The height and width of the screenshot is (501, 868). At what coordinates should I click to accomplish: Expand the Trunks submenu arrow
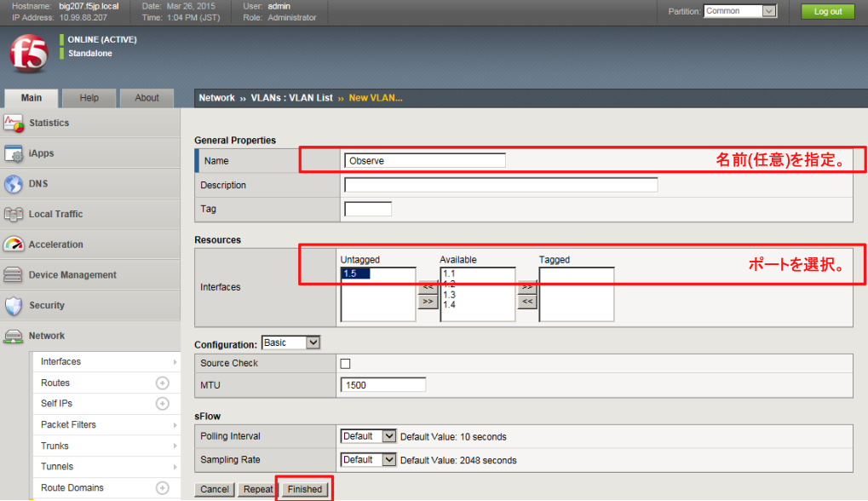[x=175, y=446]
